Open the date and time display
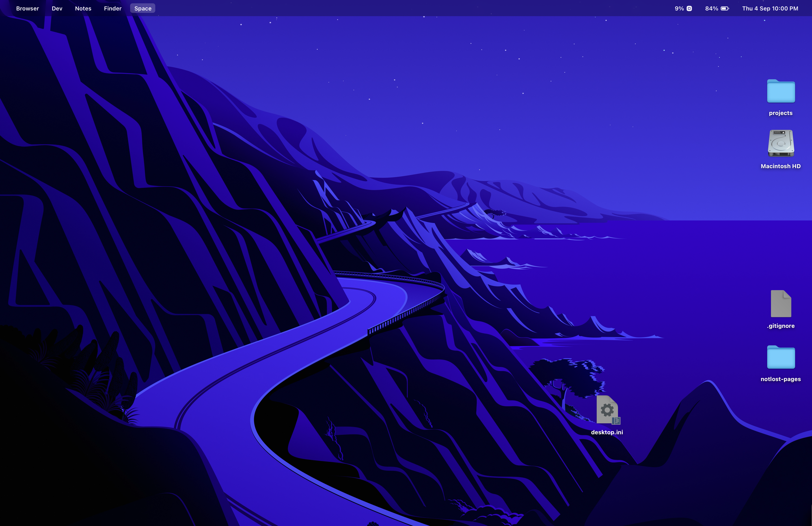This screenshot has height=526, width=812. (x=770, y=9)
